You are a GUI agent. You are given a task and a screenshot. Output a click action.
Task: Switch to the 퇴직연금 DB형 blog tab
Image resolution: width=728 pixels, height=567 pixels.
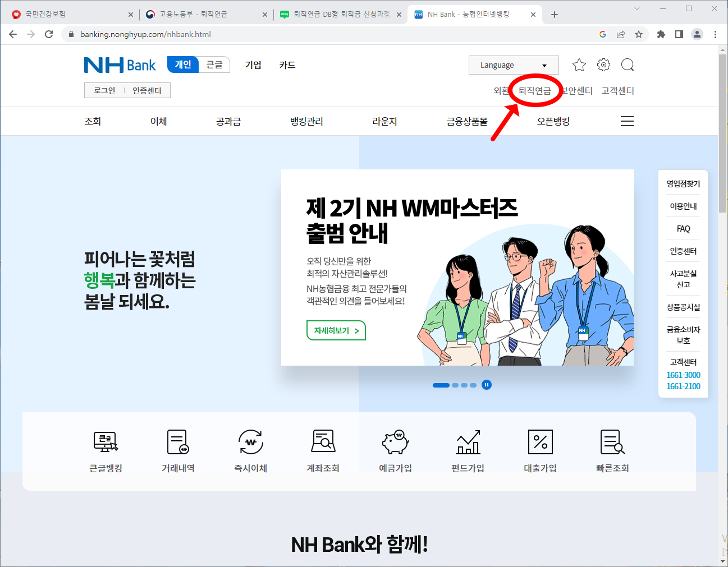[340, 15]
